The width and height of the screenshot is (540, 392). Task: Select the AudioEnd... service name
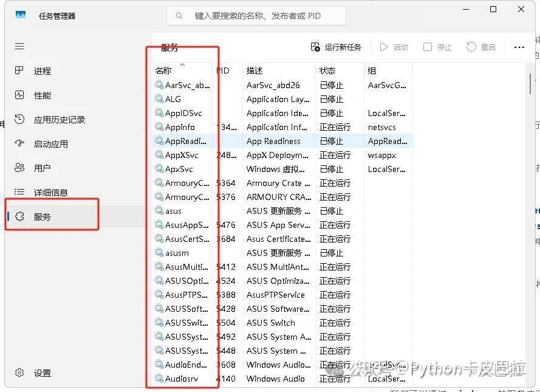click(x=186, y=365)
